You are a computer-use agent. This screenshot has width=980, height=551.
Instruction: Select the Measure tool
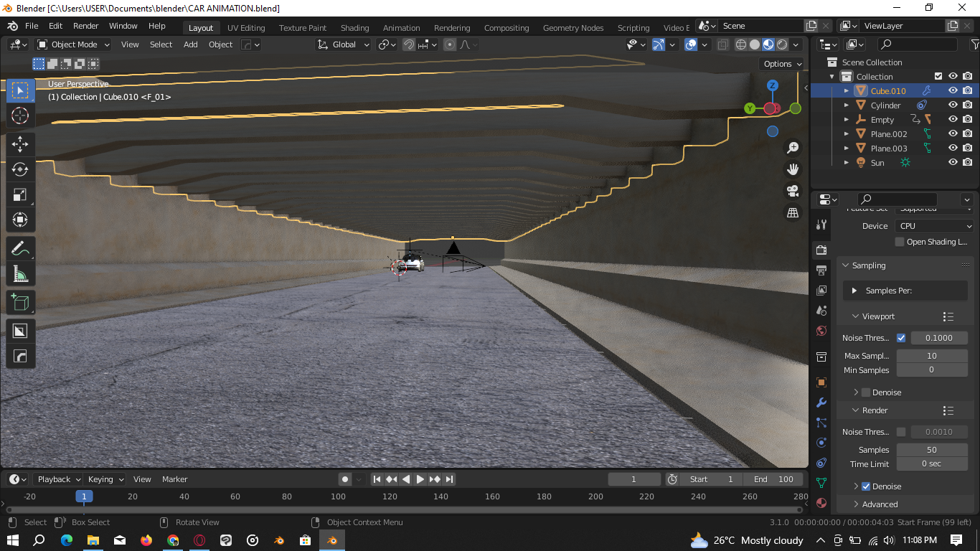coord(20,274)
